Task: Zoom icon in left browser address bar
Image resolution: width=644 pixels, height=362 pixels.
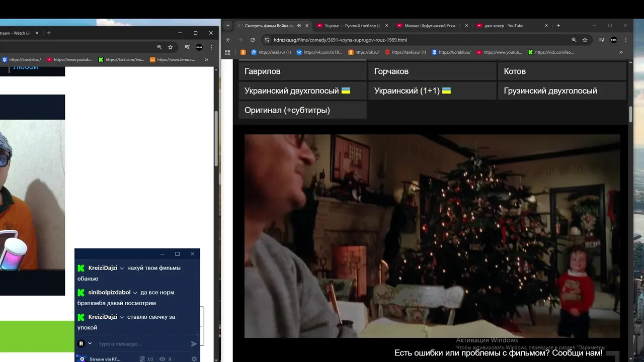Action: (x=159, y=47)
